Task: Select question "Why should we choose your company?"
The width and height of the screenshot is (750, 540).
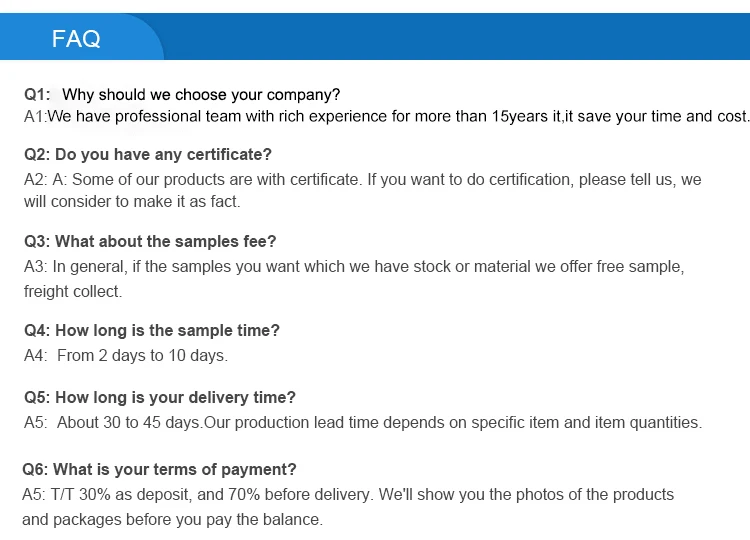Action: click(x=200, y=95)
